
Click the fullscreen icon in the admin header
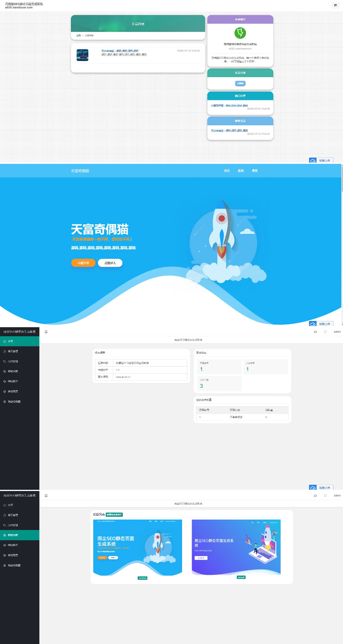click(x=325, y=331)
